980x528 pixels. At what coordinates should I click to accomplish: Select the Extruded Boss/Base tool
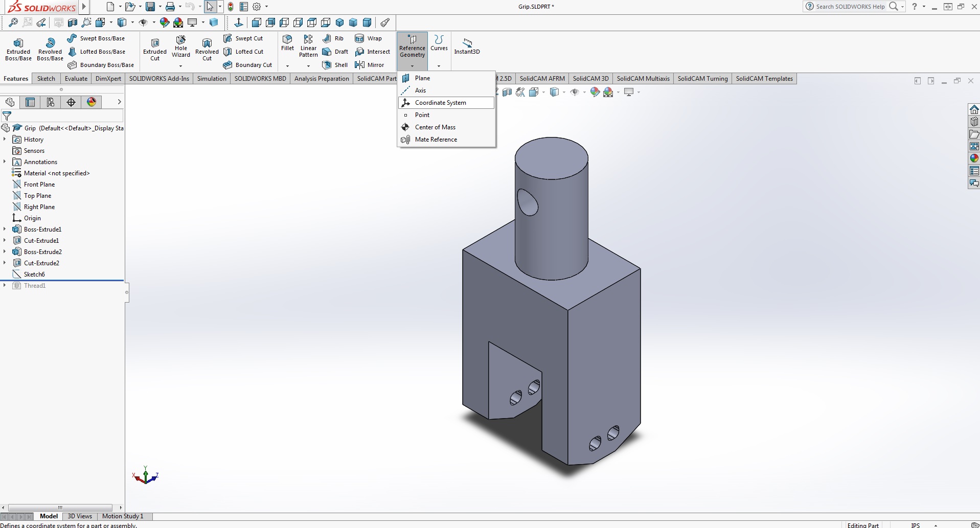tap(18, 49)
